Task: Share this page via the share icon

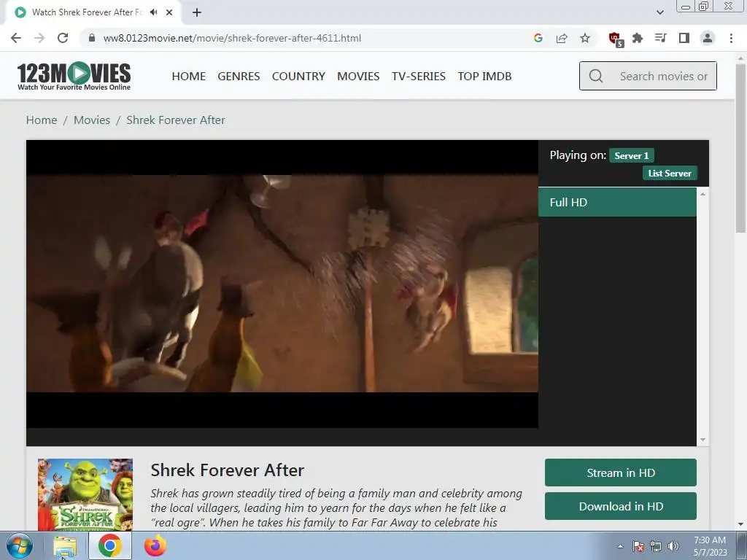Action: pyautogui.click(x=562, y=38)
